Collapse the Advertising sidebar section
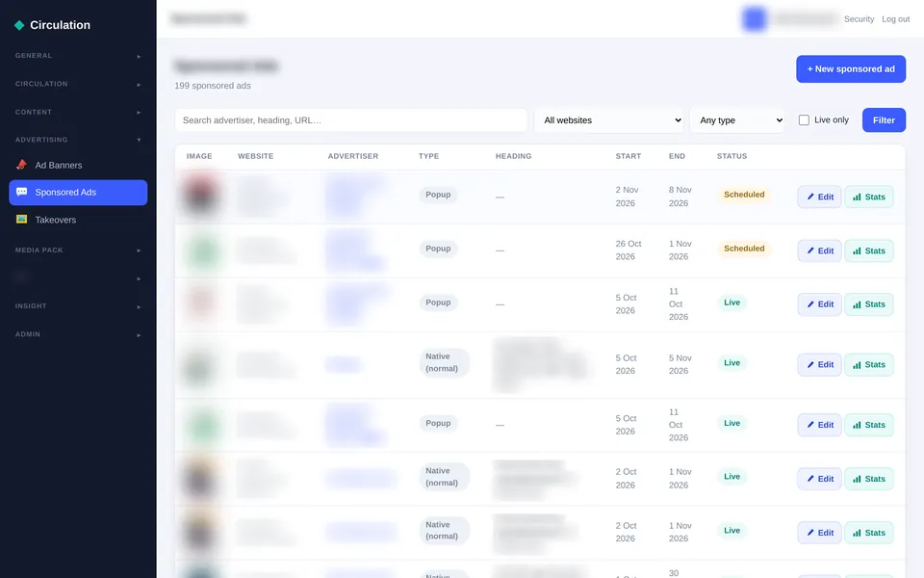The image size is (924, 578). tap(78, 140)
